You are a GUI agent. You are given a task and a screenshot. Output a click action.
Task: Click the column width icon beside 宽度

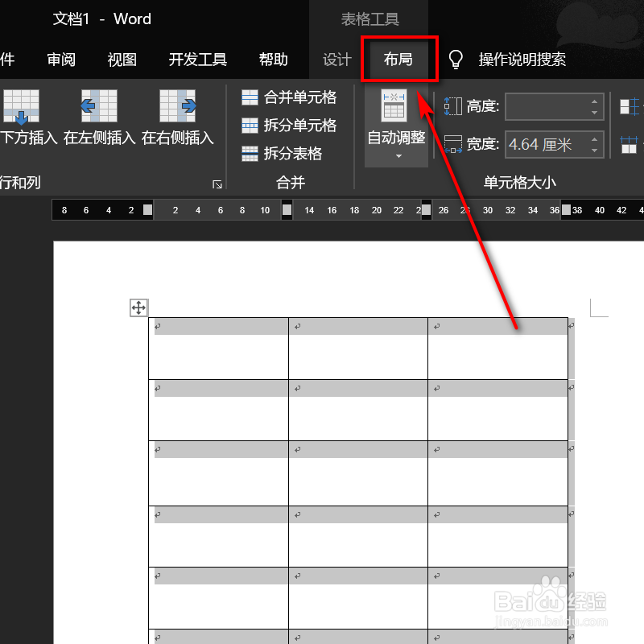pos(453,145)
